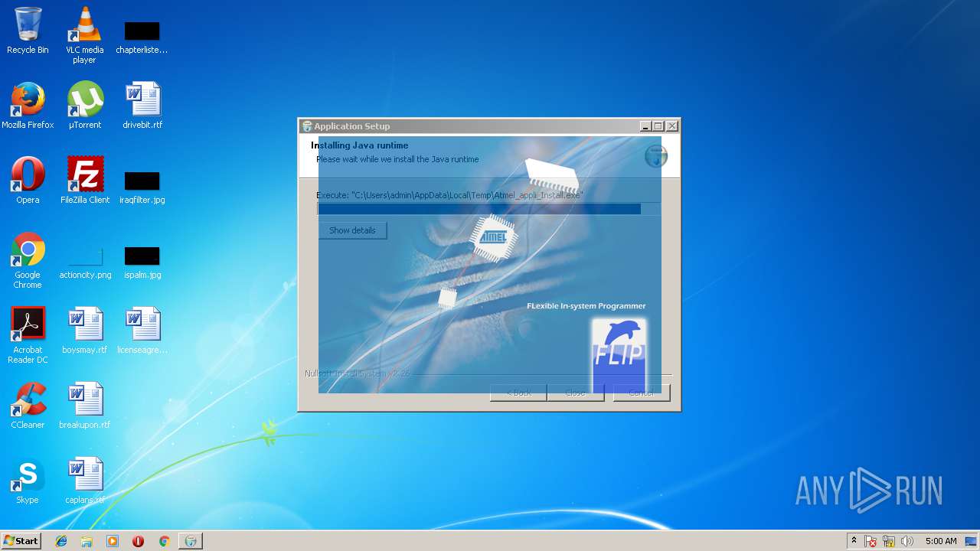Image resolution: width=980 pixels, height=551 pixels.
Task: Select caplans.rtf document
Action: [x=85, y=481]
